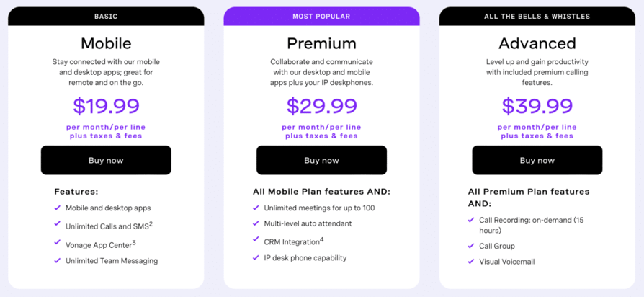
Task: Select the ALL THE BELLS & WHISTLES banner
Action: pos(537,17)
